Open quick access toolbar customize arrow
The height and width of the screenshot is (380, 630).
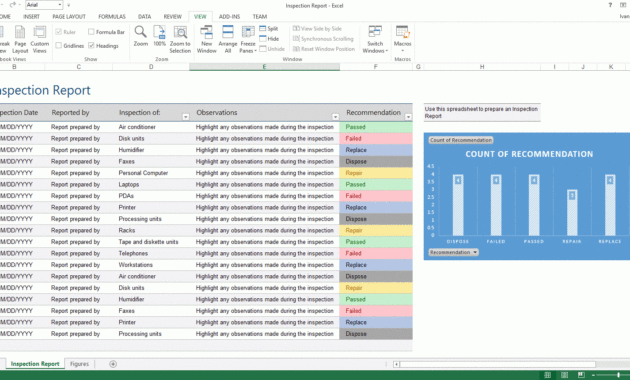pos(69,5)
